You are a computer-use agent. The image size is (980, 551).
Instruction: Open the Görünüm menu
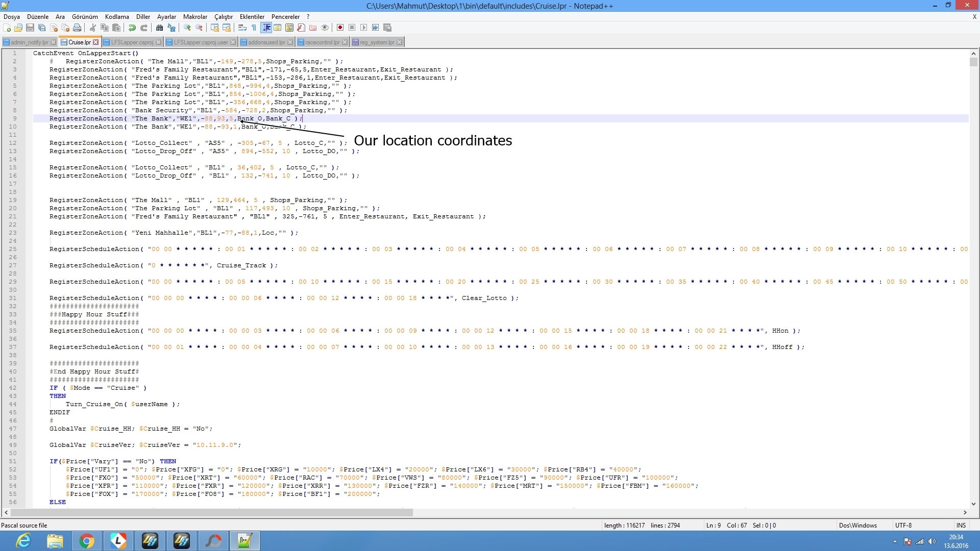(x=85, y=17)
